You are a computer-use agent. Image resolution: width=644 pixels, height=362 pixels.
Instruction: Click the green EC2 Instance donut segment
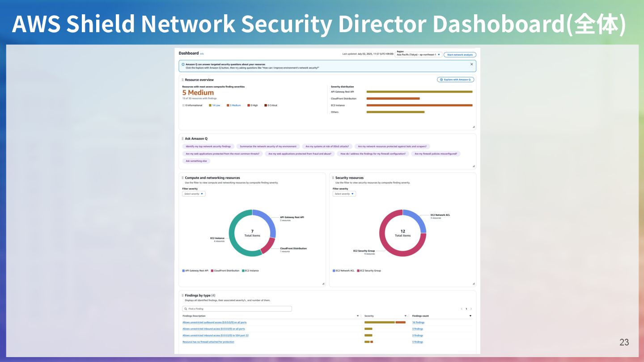point(233,238)
